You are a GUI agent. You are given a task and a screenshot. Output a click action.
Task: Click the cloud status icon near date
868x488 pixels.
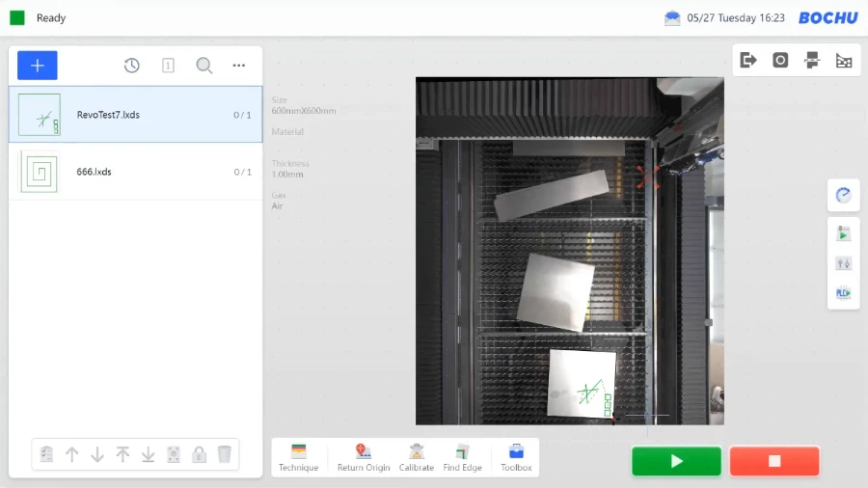tap(672, 18)
